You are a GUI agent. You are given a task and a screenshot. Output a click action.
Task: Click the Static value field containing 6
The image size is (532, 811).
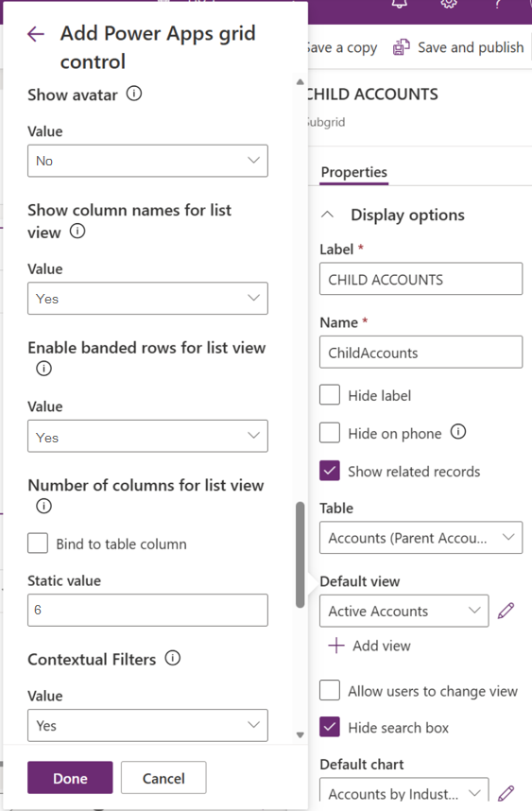[x=147, y=611]
